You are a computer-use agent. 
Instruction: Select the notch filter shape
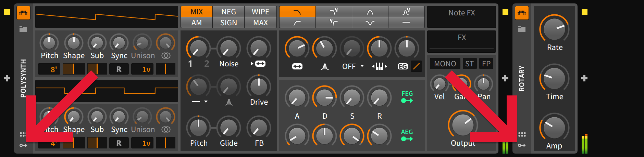pyautogui.click(x=370, y=23)
